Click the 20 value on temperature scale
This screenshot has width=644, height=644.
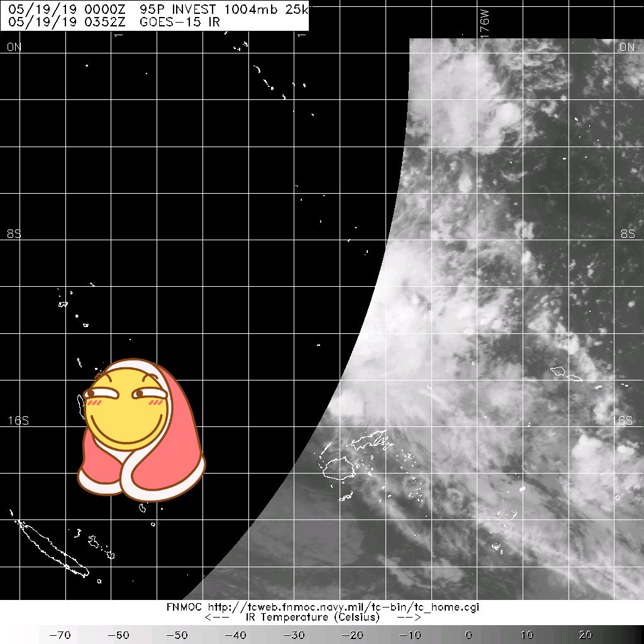586,635
